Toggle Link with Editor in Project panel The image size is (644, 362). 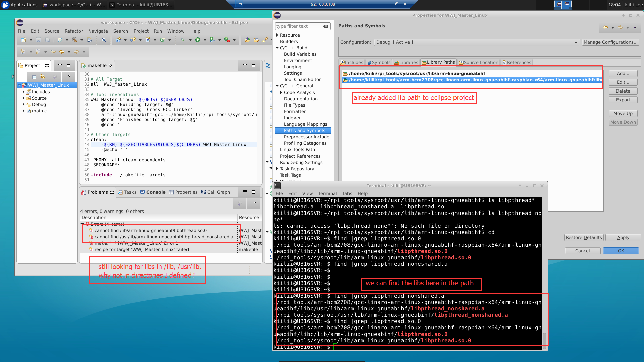42,77
